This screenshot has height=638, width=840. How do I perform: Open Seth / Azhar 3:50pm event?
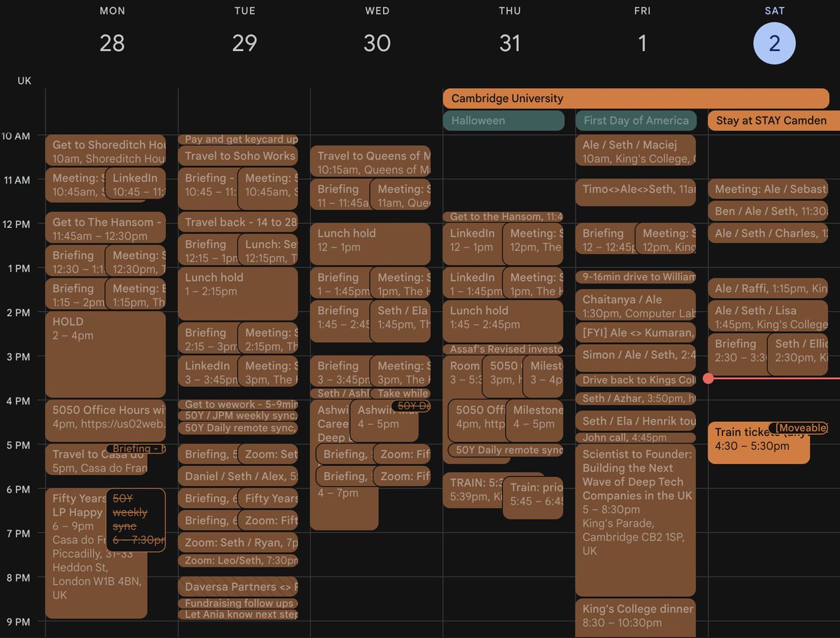(636, 398)
